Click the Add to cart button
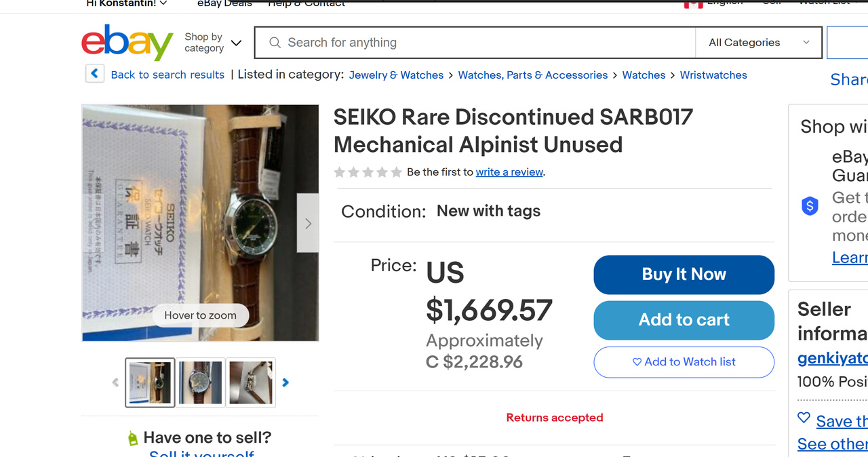Viewport: 868px width, 457px height. (x=684, y=320)
